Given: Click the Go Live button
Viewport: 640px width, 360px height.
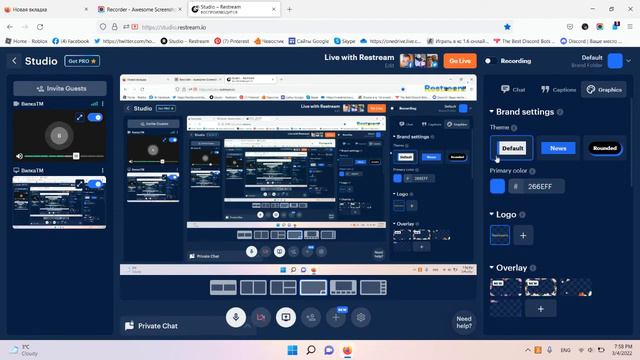Looking at the screenshot, I should [460, 61].
